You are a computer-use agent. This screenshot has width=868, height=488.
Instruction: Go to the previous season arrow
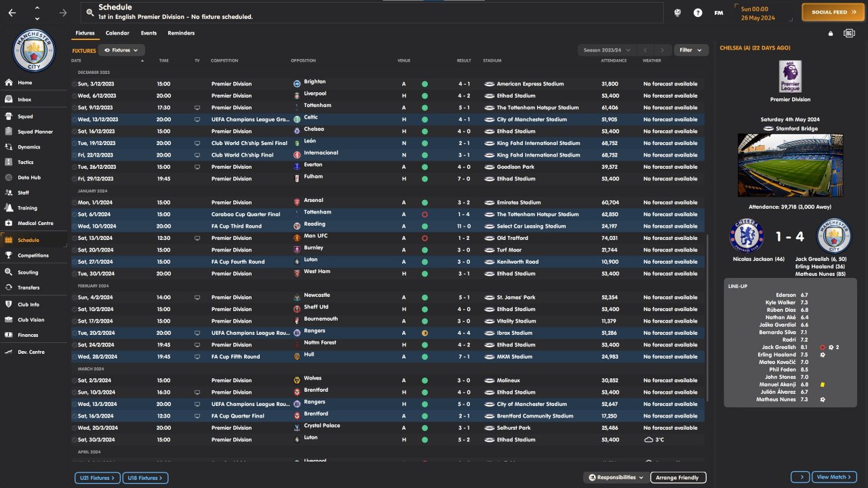(x=646, y=50)
